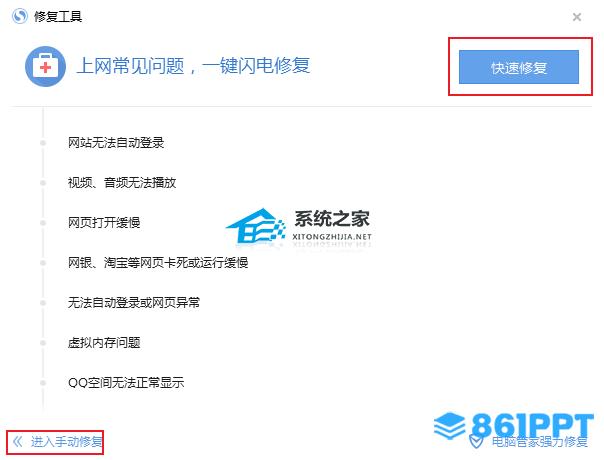Select 网站无法自动登录 item

tap(116, 143)
